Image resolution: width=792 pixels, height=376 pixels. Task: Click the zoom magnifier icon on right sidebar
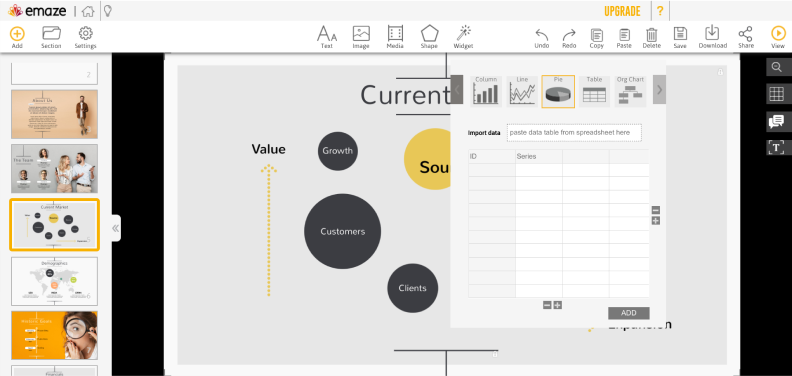click(x=777, y=67)
